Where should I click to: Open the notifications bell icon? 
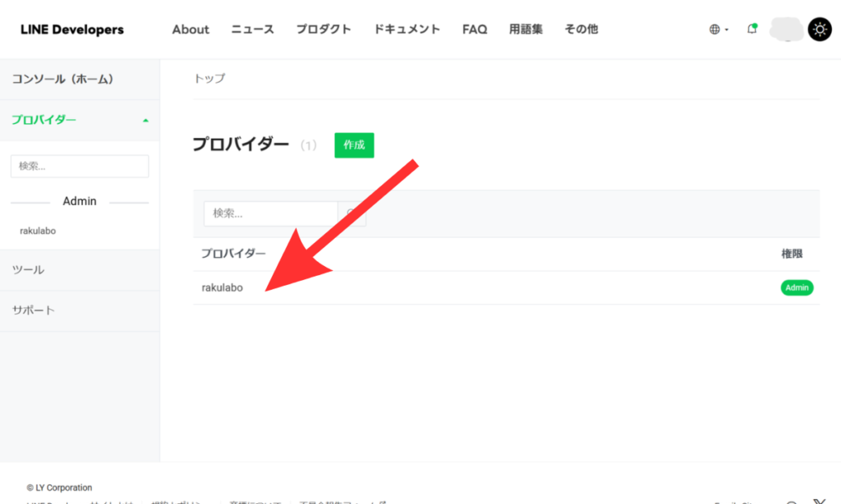point(752,29)
